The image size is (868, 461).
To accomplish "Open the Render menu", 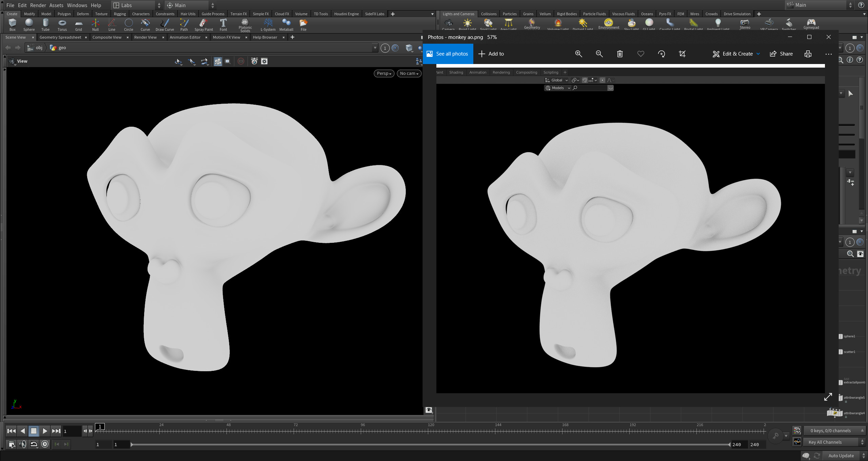I will point(38,5).
